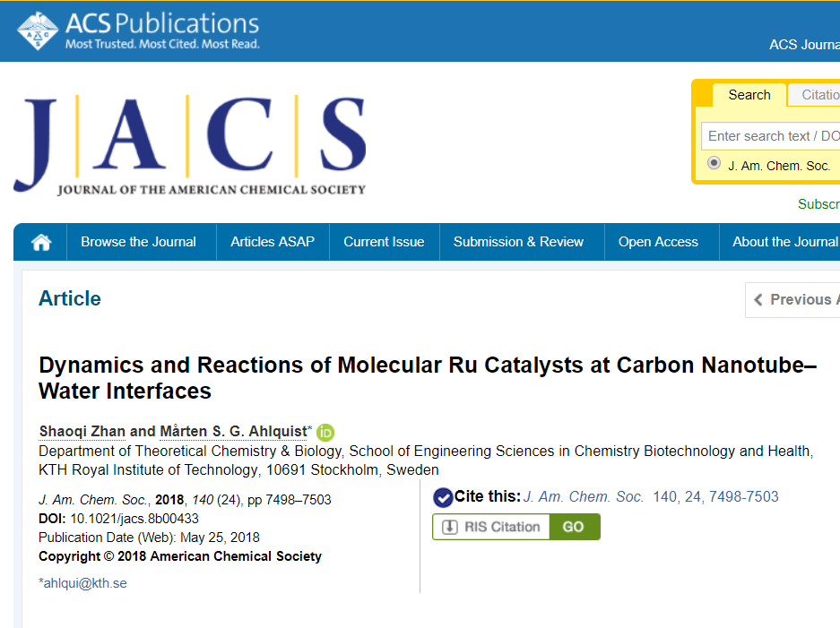This screenshot has width=840, height=628.
Task: Select the Search tab
Action: pos(749,95)
